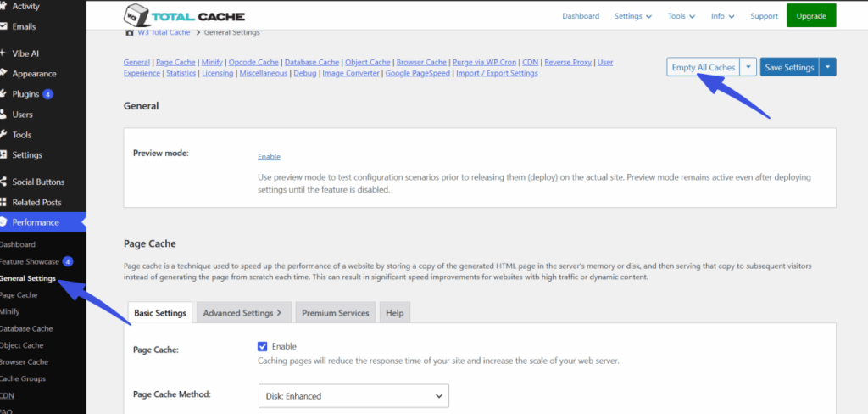Toggle the Page Cache Enable checkbox

click(263, 346)
